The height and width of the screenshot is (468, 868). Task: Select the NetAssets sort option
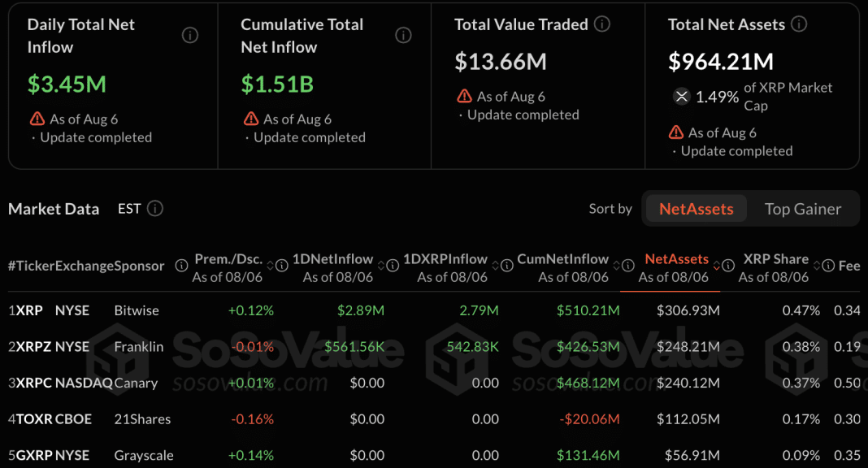click(697, 209)
